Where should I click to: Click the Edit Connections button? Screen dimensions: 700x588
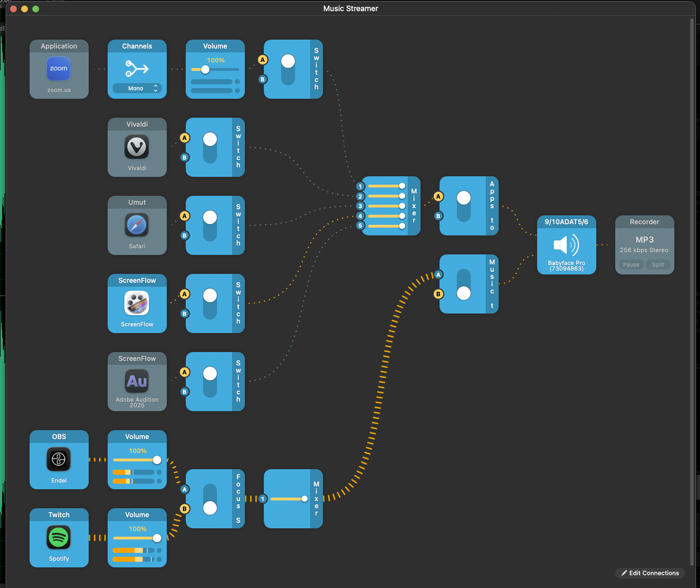650,573
